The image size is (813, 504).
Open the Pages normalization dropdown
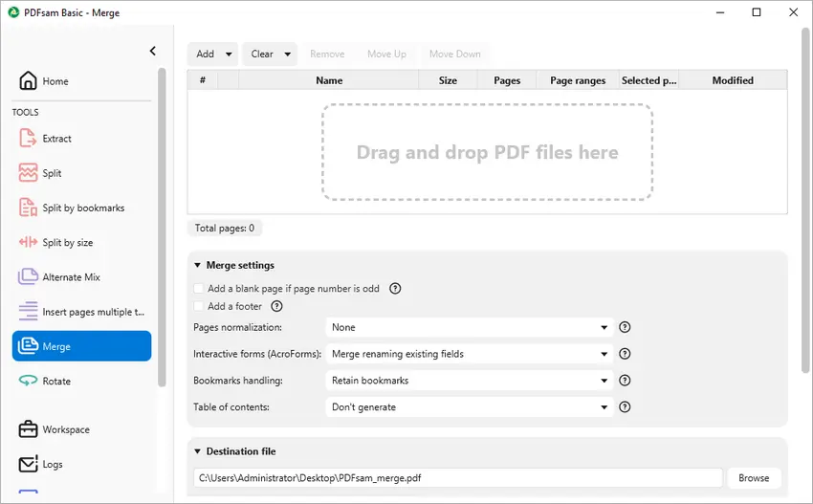click(469, 327)
